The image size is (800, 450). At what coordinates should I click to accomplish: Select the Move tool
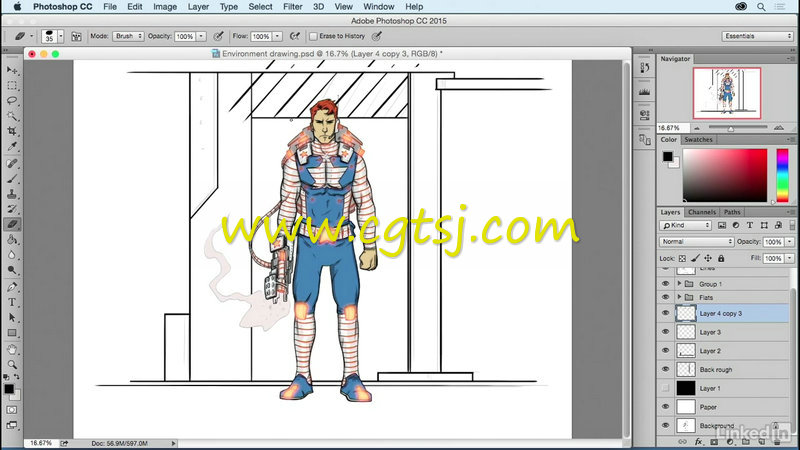(x=12, y=70)
